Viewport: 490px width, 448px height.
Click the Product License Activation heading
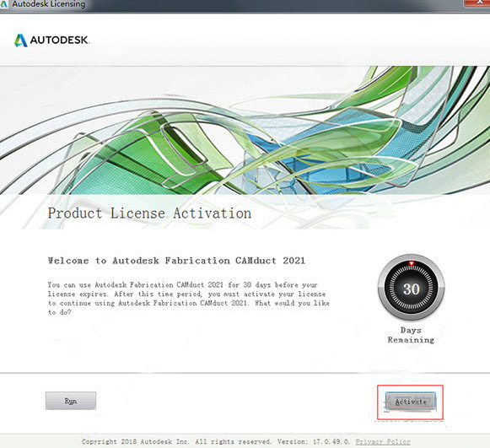(149, 213)
